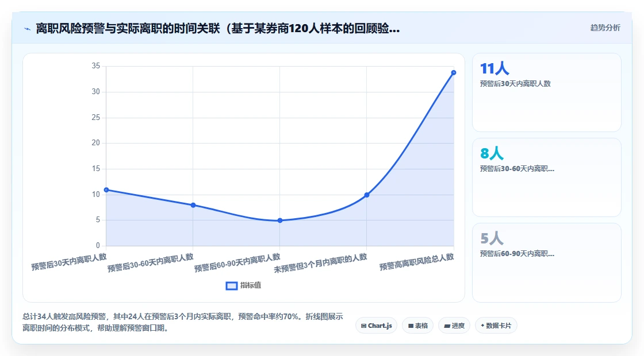
Task: Click the data point for 预警后60-90天内离职人数
Action: 280,220
